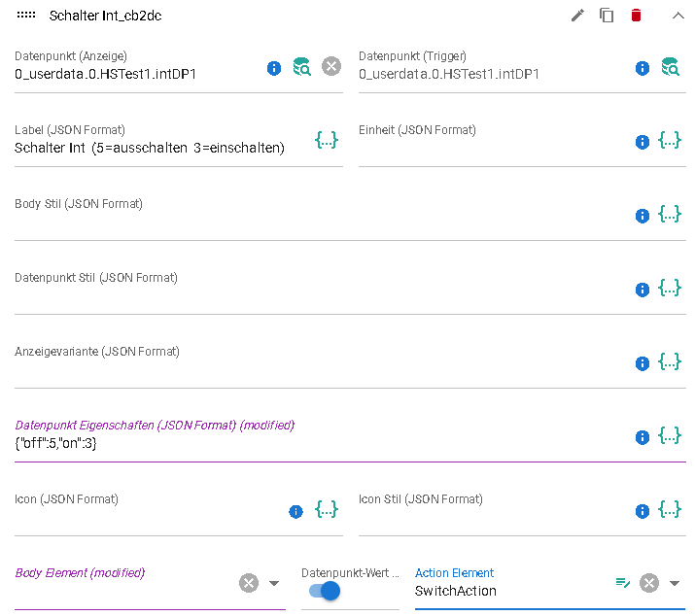Delete the item using the red trash icon

(637, 16)
